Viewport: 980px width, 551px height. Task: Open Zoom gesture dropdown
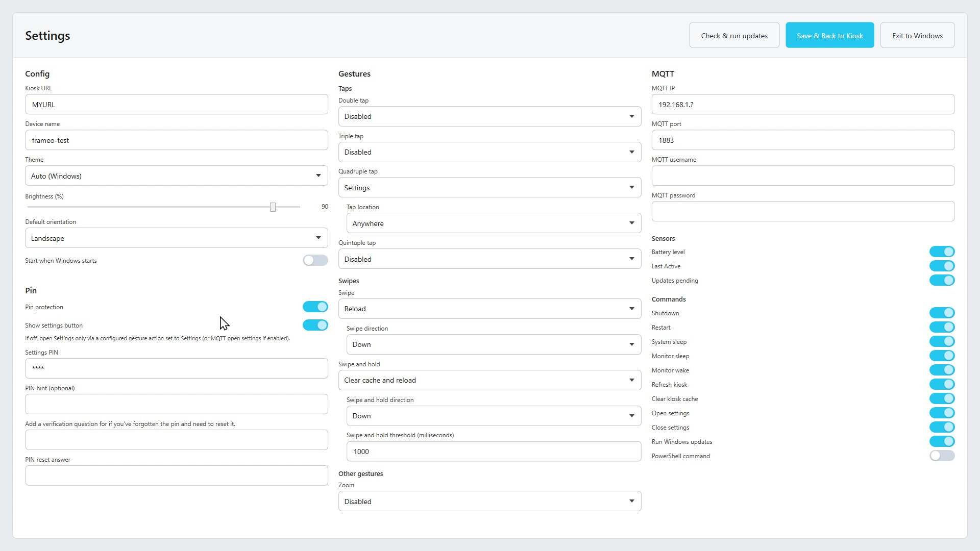click(489, 502)
